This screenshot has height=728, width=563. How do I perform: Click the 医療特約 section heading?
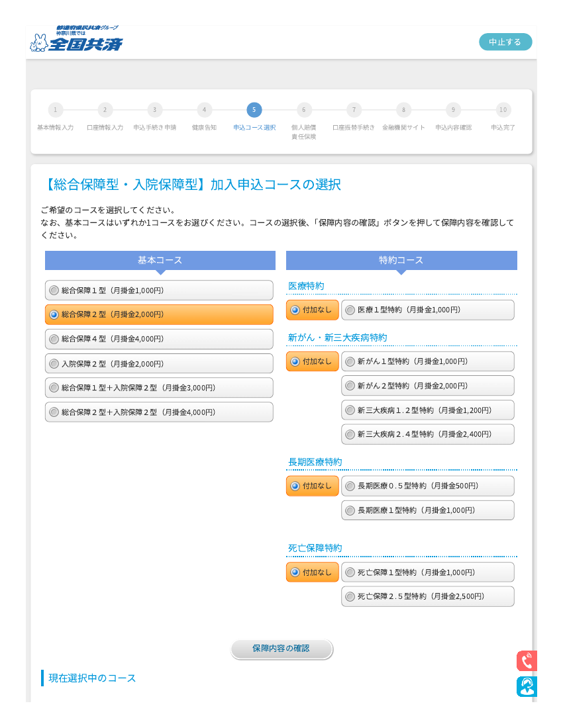(306, 286)
